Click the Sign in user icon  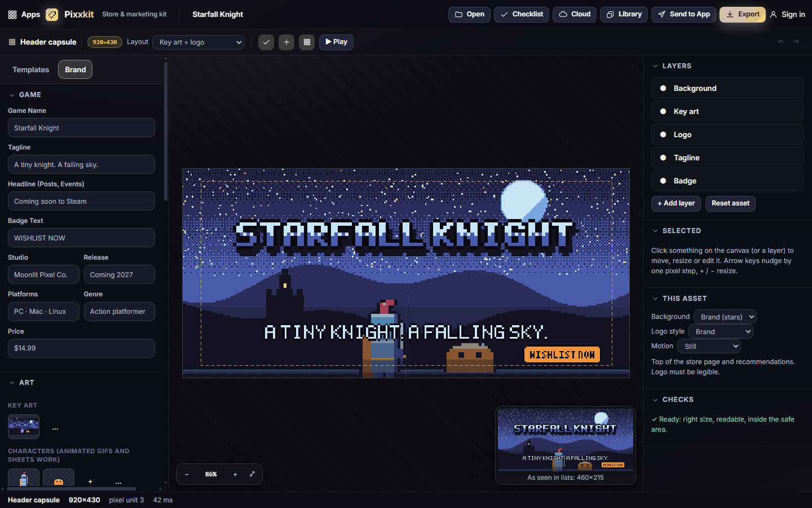[x=773, y=15]
